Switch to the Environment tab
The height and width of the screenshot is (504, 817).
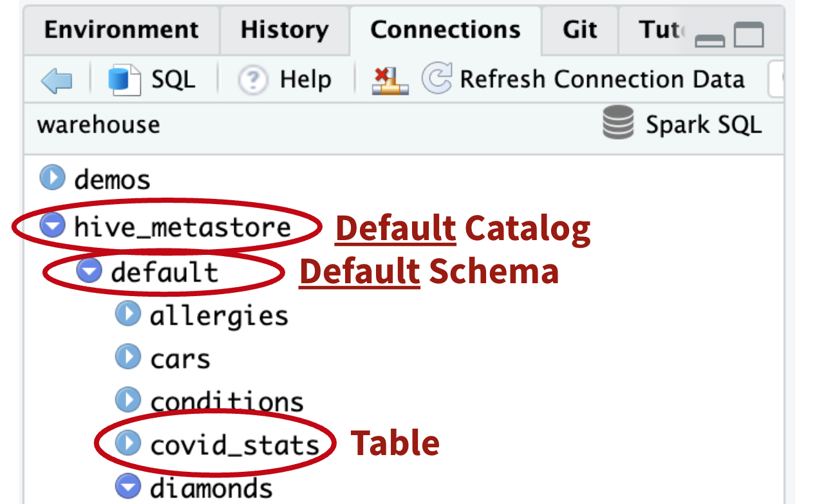(x=121, y=30)
